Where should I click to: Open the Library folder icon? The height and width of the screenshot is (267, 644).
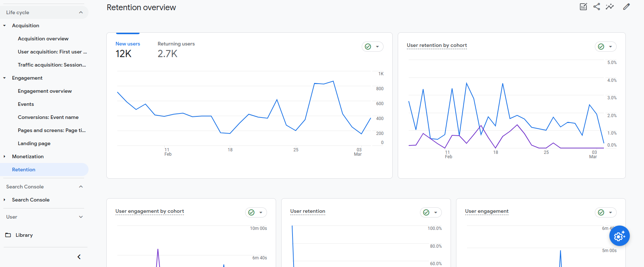point(8,235)
